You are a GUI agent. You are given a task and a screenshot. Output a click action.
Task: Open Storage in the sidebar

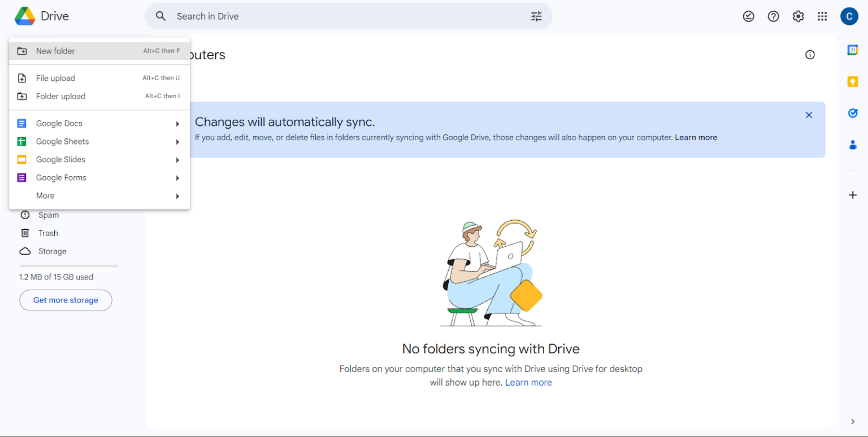click(53, 251)
